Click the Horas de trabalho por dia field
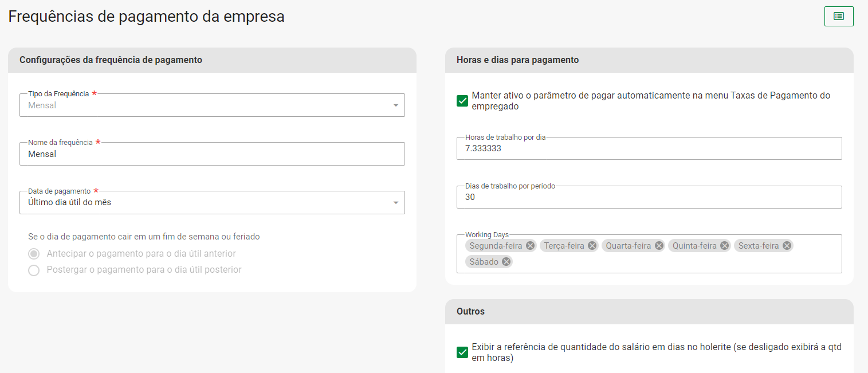868x373 pixels. pos(649,148)
